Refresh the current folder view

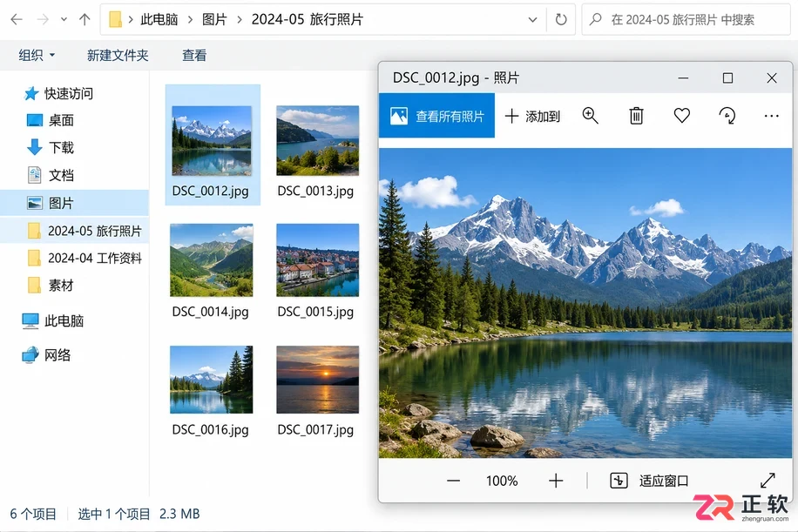(x=561, y=20)
